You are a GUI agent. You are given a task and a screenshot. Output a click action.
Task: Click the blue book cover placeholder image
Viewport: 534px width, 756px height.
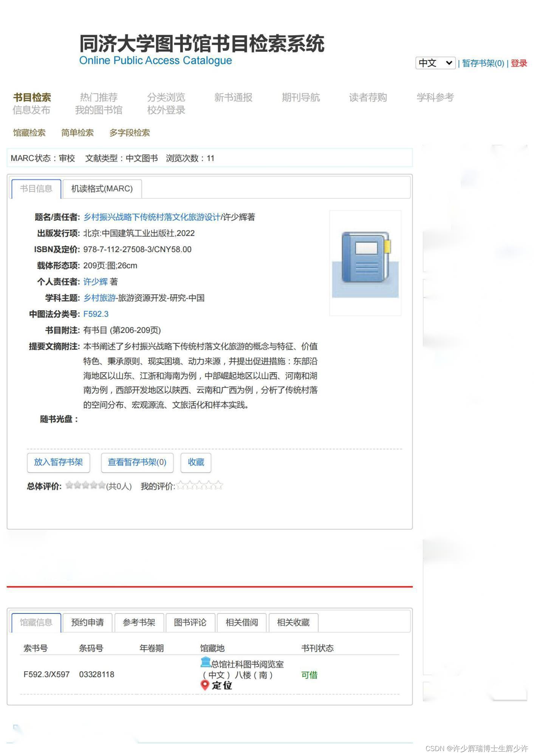coord(365,263)
